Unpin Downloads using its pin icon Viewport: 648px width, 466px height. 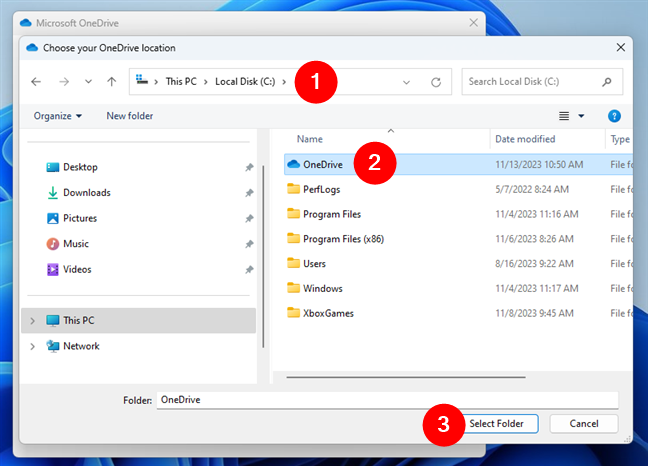point(249,193)
